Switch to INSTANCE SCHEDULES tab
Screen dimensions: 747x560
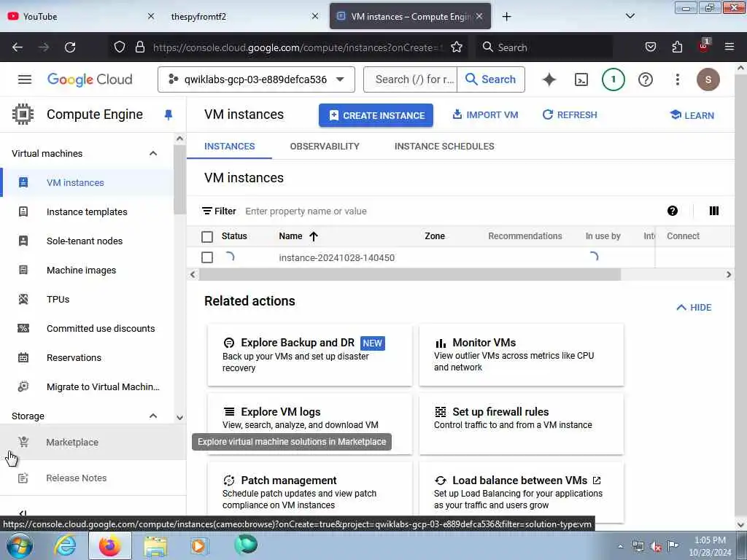[x=444, y=146]
